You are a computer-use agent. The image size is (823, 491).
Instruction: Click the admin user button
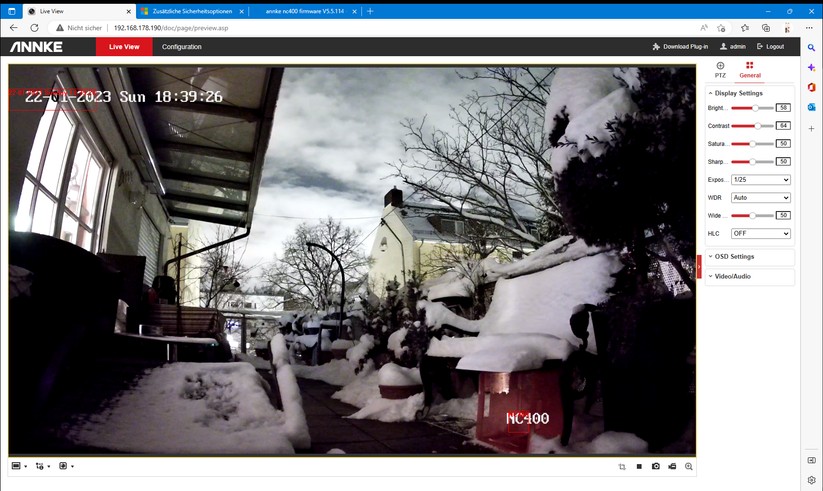click(733, 47)
